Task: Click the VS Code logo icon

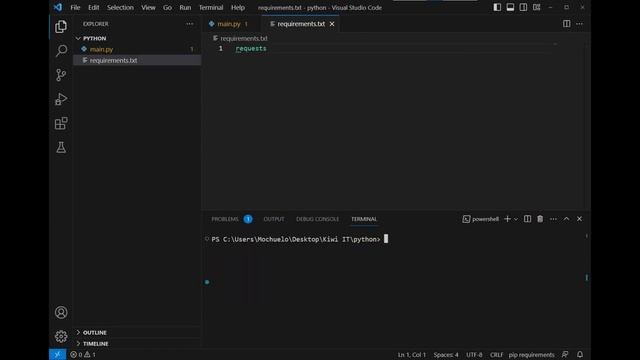Action: [x=58, y=7]
